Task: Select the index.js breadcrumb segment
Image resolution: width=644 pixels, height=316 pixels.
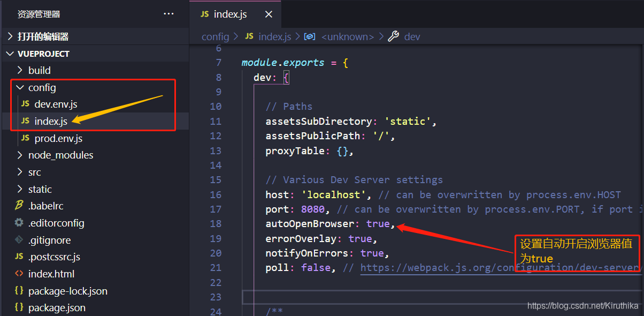Action: 274,36
